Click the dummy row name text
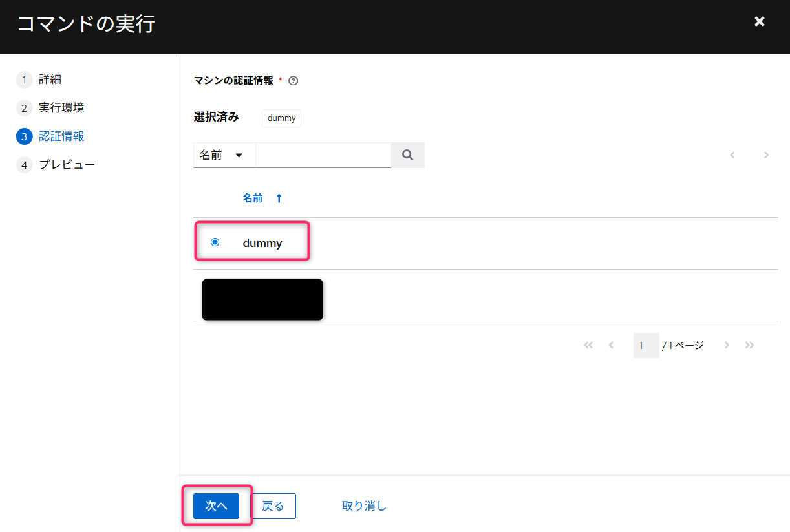The width and height of the screenshot is (790, 532). [x=262, y=244]
